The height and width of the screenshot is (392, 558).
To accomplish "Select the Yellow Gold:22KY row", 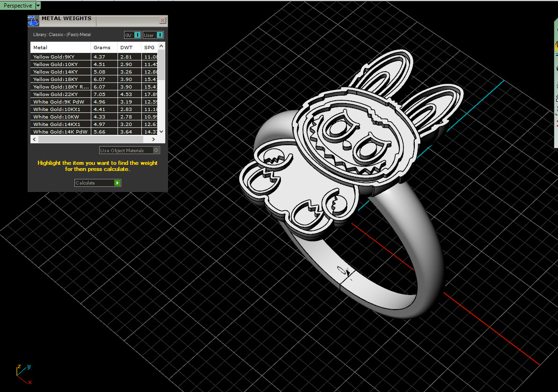I will click(94, 94).
